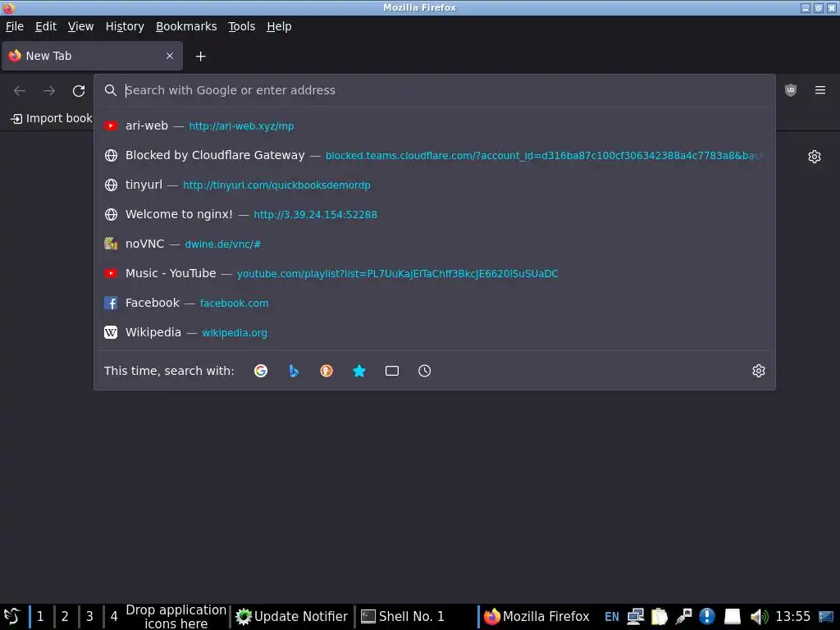The image size is (840, 630).
Task: Open the Edit menu
Action: tap(46, 26)
